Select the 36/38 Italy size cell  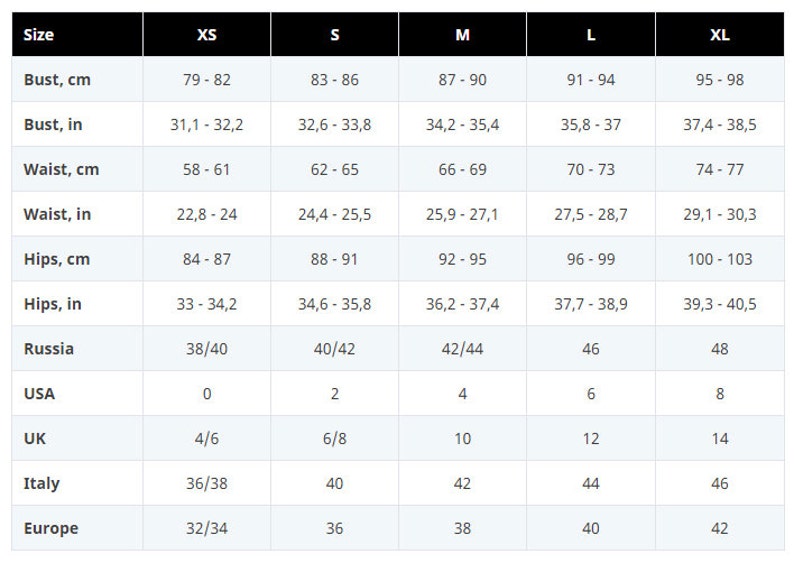click(207, 484)
